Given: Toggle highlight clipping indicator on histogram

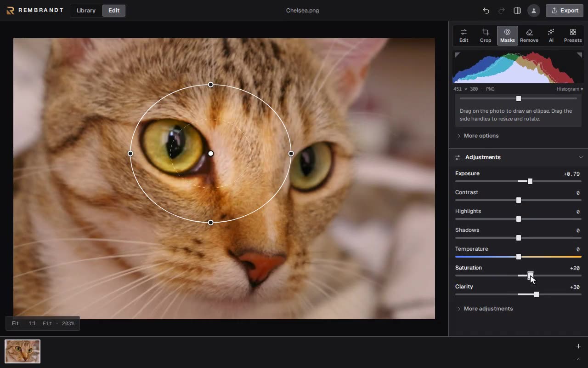Looking at the screenshot, I should [579, 55].
